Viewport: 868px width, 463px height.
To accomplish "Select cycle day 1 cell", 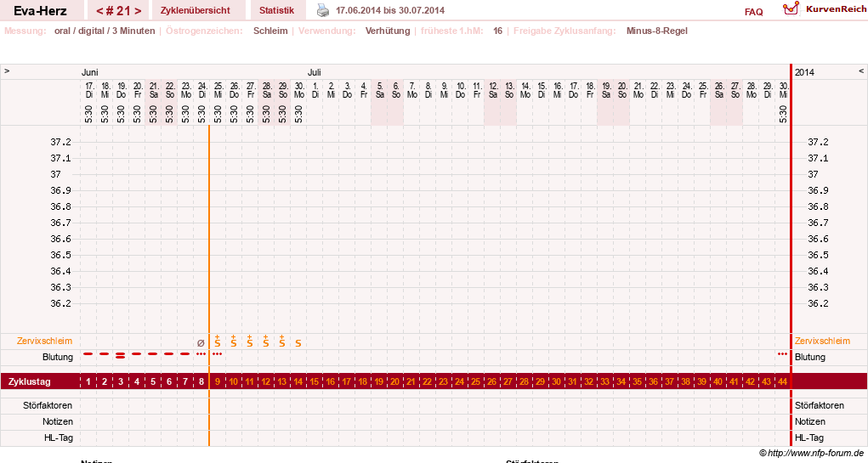I will click(x=88, y=381).
